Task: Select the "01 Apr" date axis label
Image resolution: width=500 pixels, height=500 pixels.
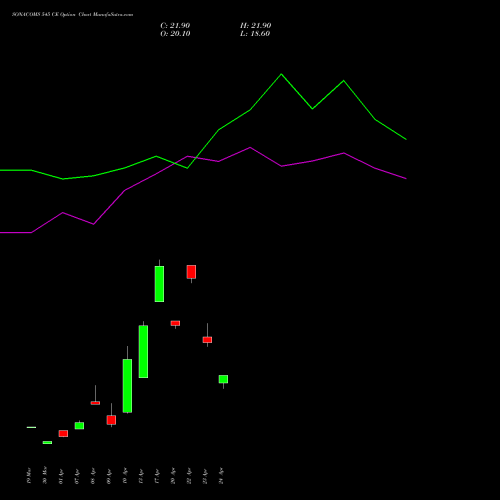Action: coord(61,476)
